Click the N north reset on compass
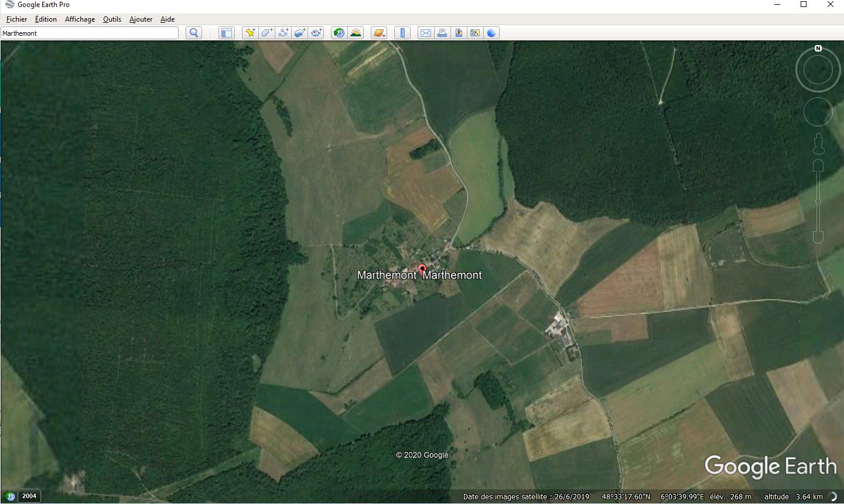 818,49
